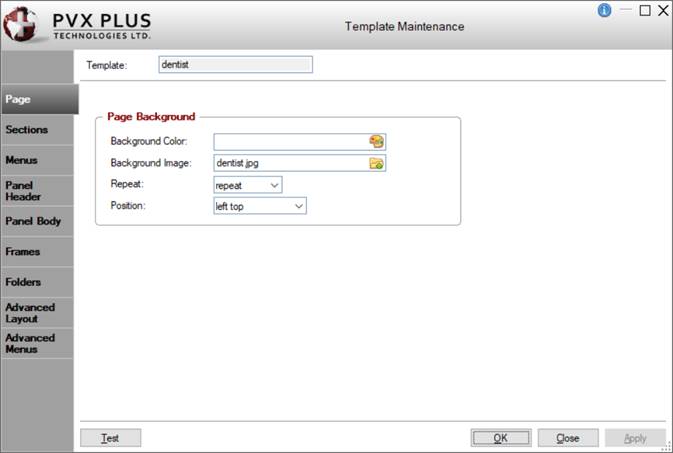
Task: Open the Advanced Menus tab
Action: coord(37,344)
